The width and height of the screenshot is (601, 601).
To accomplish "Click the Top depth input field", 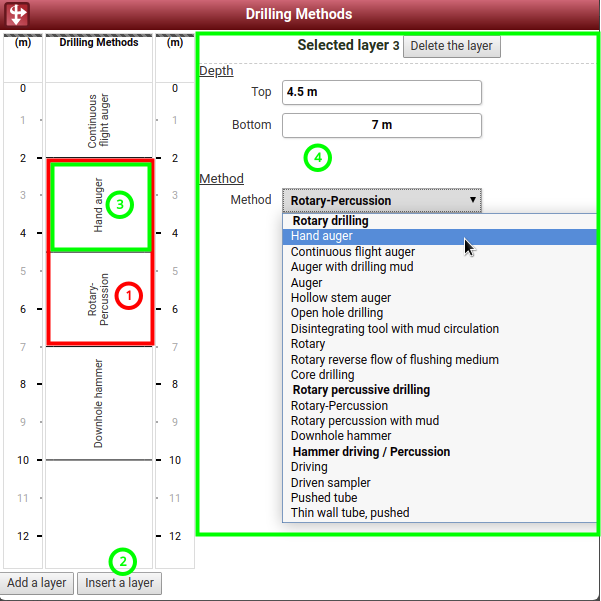I will [381, 92].
